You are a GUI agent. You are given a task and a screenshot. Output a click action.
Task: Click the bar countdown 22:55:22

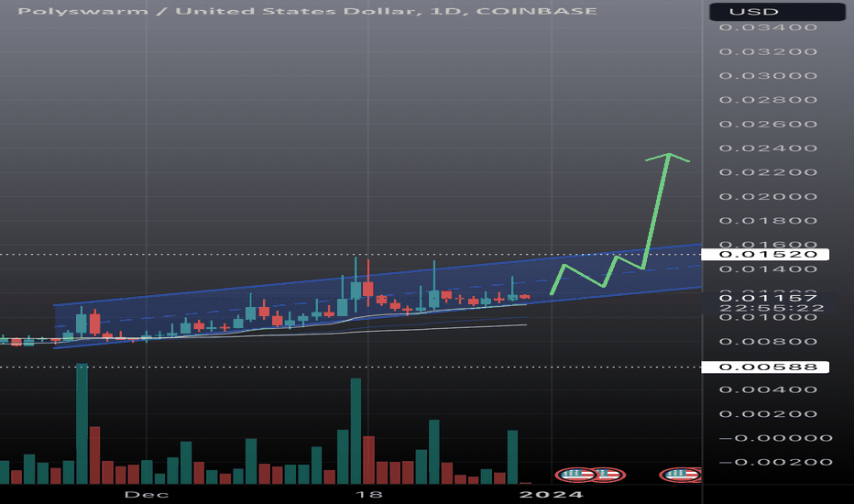[772, 308]
